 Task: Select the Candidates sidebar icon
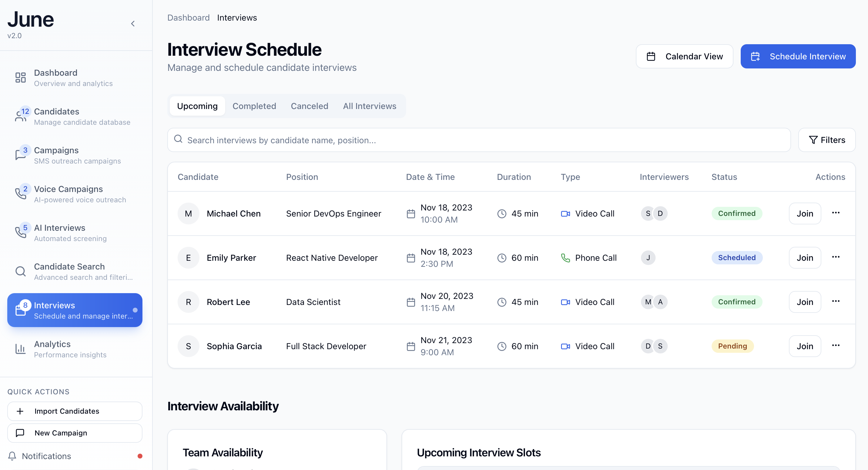[21, 116]
